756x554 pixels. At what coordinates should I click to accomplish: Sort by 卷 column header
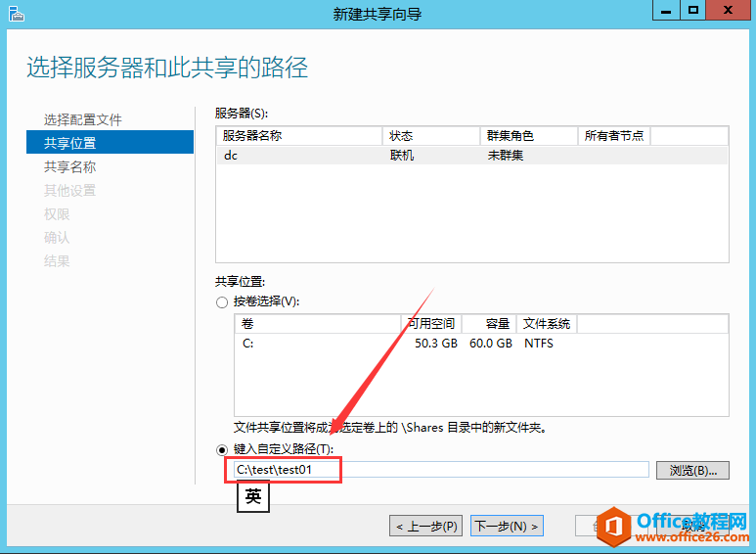318,324
